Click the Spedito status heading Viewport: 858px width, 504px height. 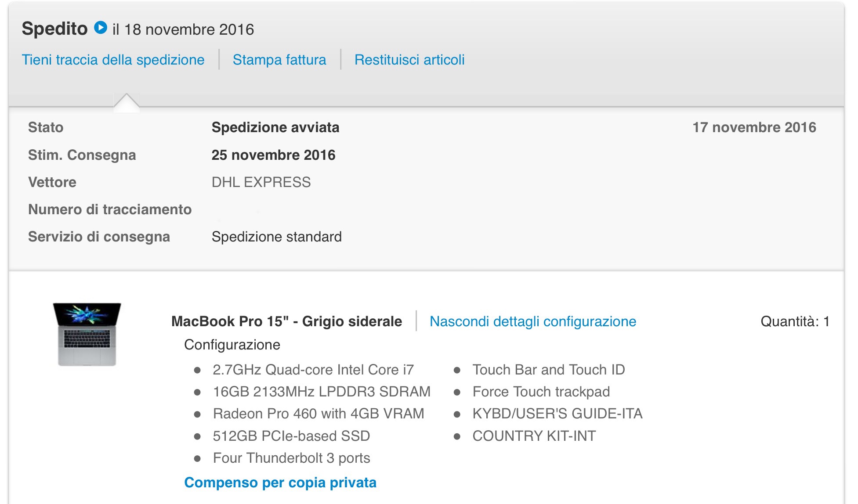(x=54, y=29)
